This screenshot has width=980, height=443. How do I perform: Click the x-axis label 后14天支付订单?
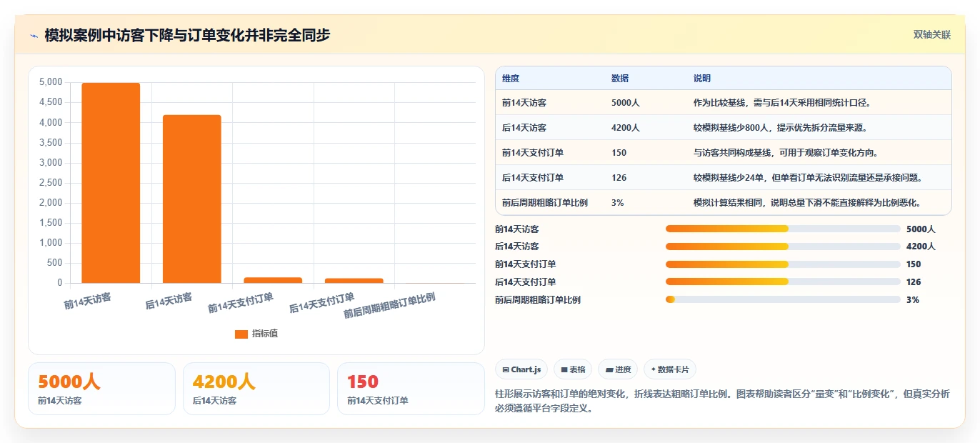tap(321, 303)
